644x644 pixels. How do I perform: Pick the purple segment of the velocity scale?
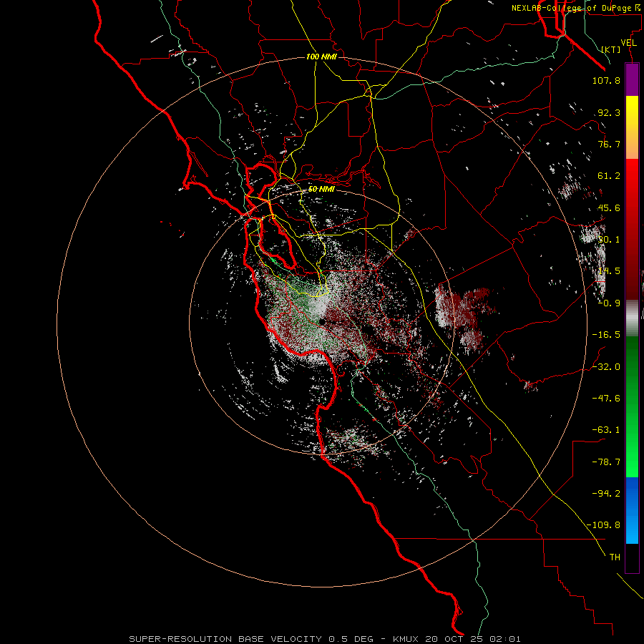point(632,79)
